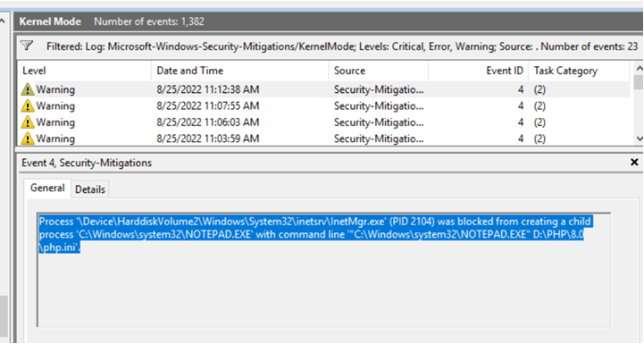Click the event list scrollbar thumb

tap(639, 82)
